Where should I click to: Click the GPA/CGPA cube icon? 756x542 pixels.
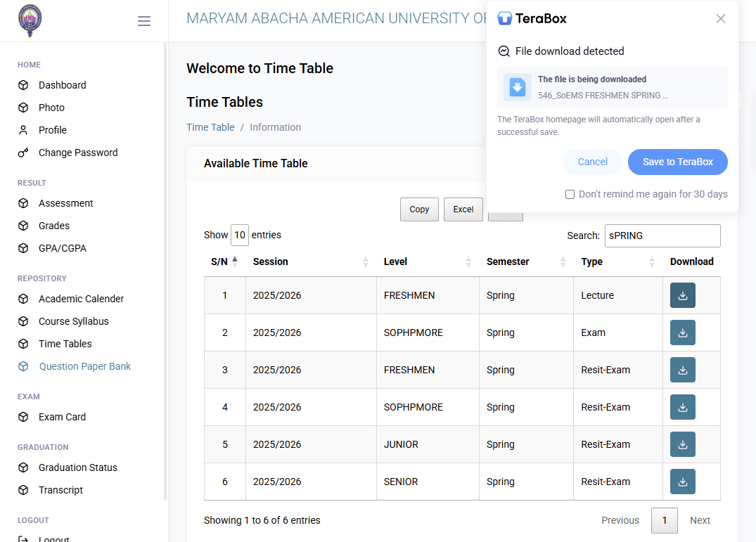[23, 248]
